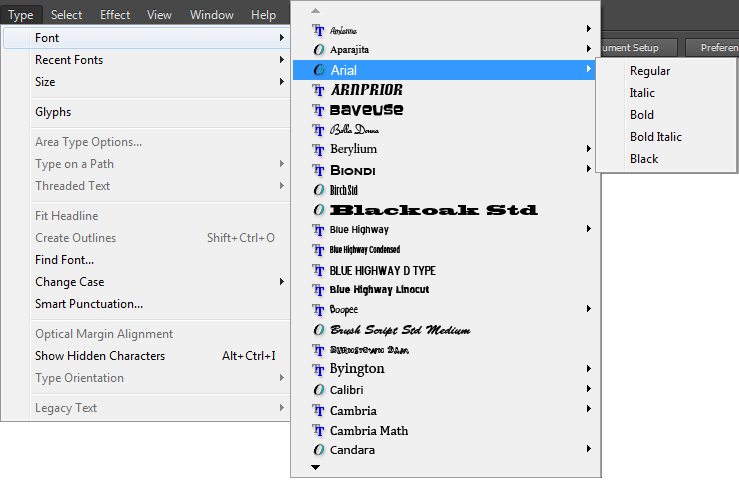
Task: Click the TrueType icon beside Berylium
Action: coord(319,150)
